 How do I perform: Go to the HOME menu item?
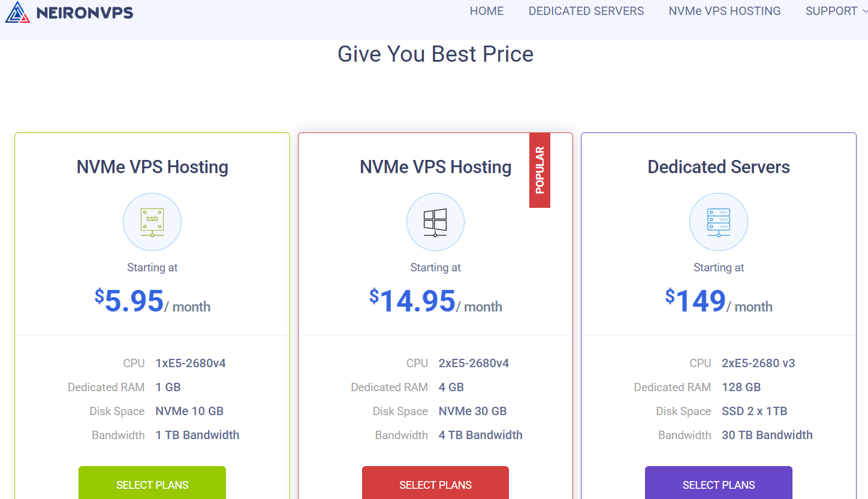(486, 11)
